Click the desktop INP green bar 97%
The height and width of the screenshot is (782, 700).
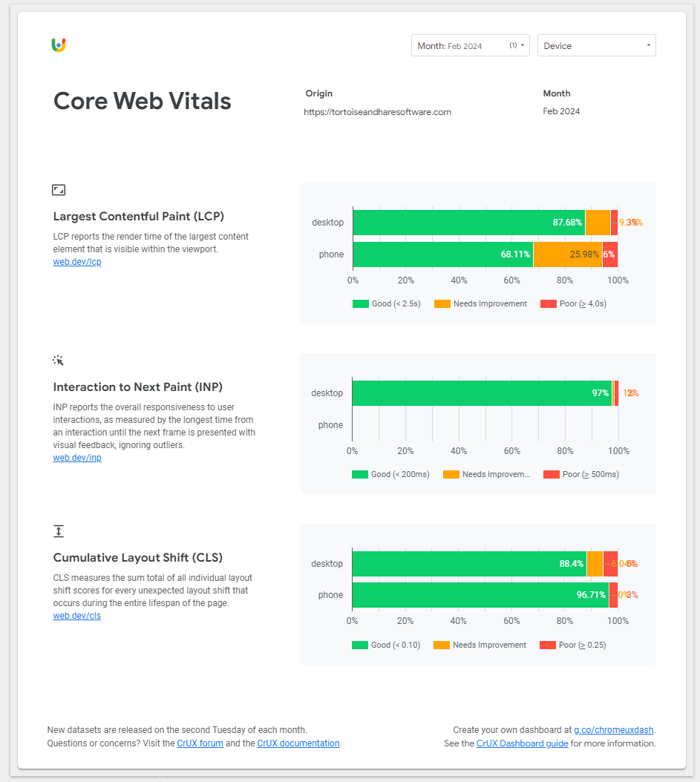[x=481, y=393]
